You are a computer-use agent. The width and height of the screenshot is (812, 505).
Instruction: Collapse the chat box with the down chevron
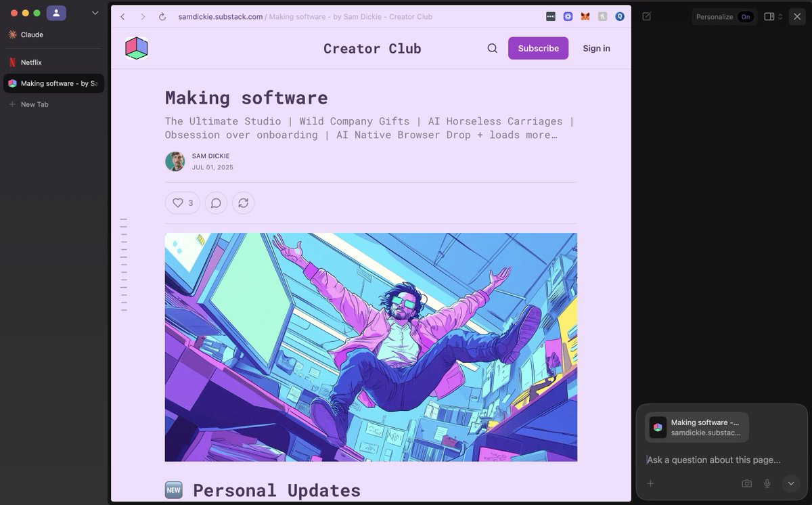pyautogui.click(x=790, y=483)
